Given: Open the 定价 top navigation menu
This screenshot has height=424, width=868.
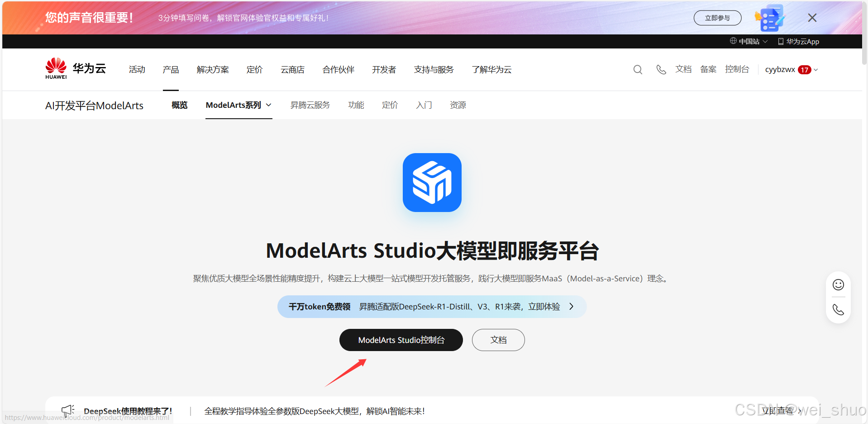Looking at the screenshot, I should [254, 69].
